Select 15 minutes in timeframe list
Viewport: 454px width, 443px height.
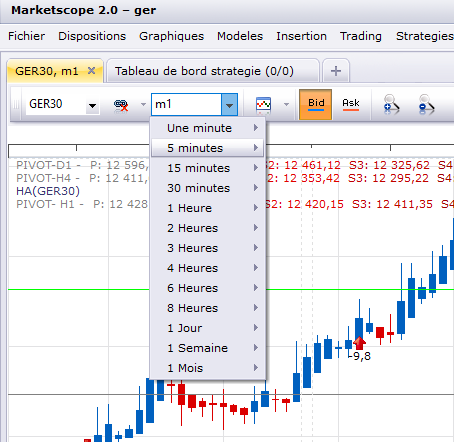[x=207, y=168]
